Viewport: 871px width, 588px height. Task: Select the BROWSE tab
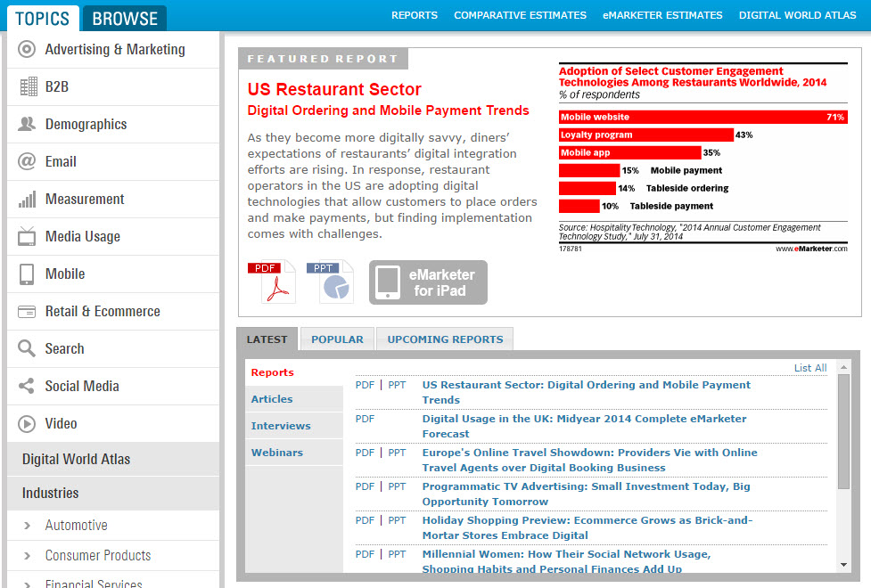pos(125,19)
